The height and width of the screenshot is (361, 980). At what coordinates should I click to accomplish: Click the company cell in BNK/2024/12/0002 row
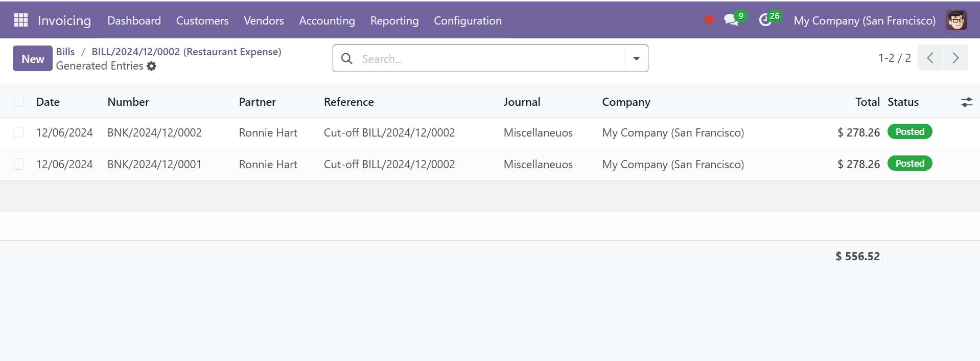point(673,133)
